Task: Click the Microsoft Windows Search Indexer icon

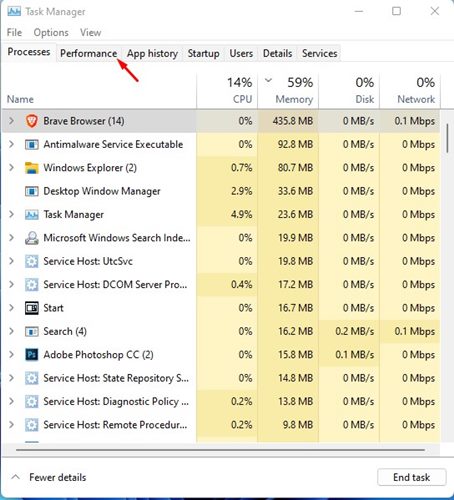Action: coord(32,238)
